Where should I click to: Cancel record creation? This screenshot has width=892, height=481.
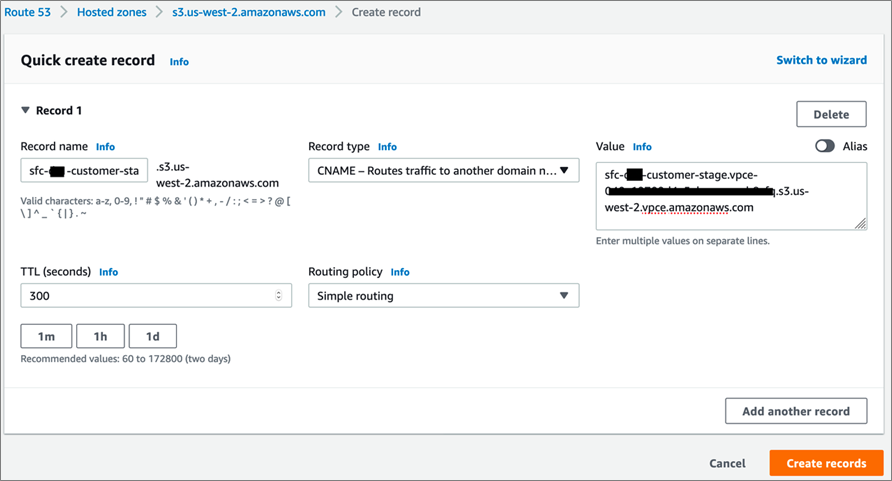[727, 463]
